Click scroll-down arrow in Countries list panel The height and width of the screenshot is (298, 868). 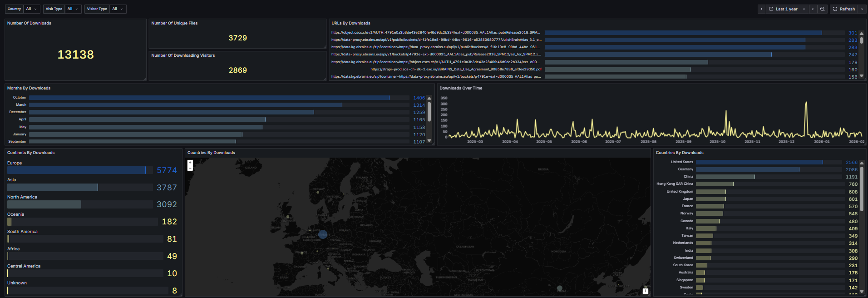pyautogui.click(x=862, y=292)
